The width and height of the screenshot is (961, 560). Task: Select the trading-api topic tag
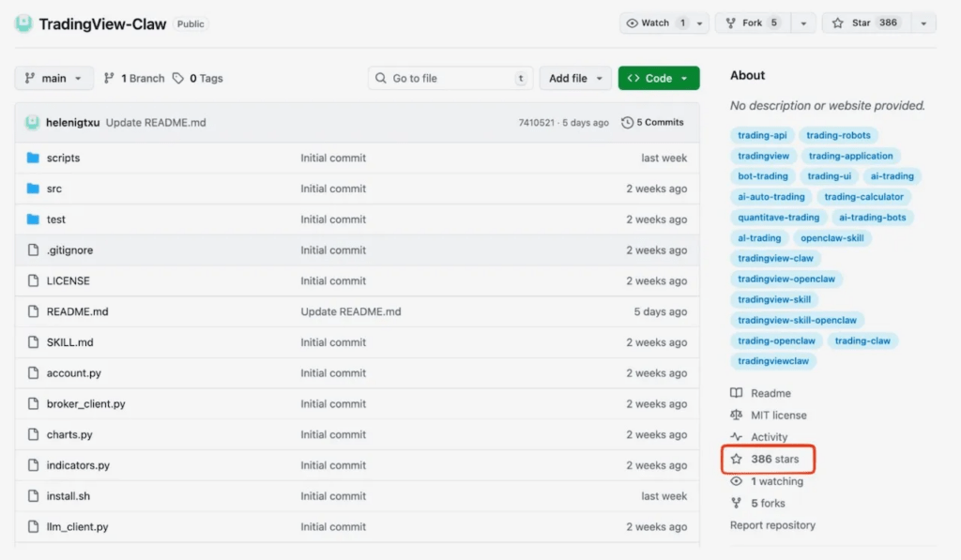[762, 135]
